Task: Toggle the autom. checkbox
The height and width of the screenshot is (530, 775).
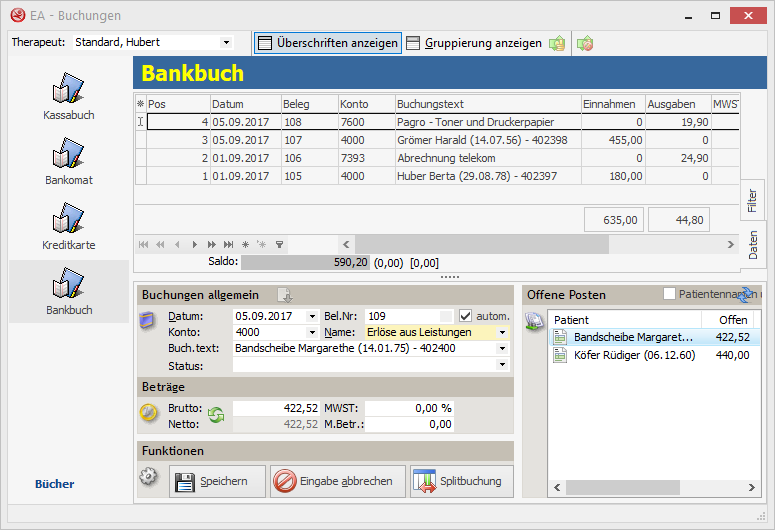Action: [x=465, y=316]
